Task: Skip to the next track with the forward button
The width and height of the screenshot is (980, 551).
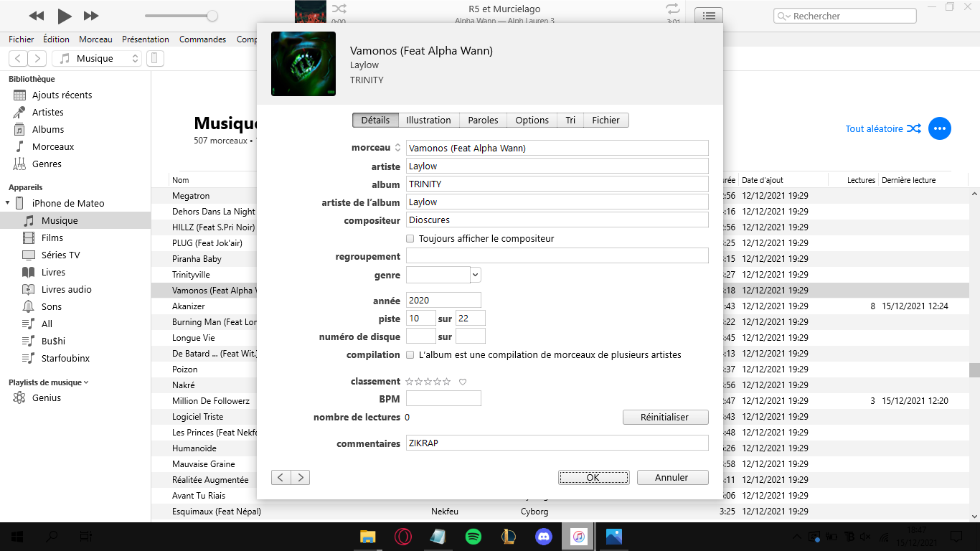Action: pyautogui.click(x=91, y=16)
